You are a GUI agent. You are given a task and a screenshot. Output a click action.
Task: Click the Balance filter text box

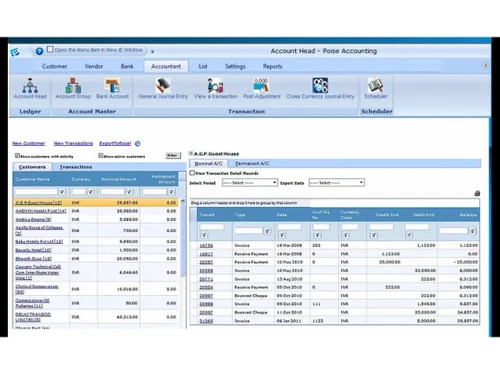coord(454,231)
